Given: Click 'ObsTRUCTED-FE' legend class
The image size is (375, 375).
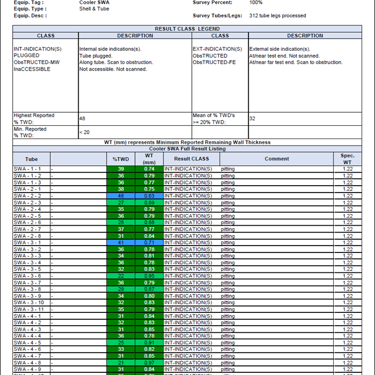Looking at the screenshot, I should [x=214, y=62].
